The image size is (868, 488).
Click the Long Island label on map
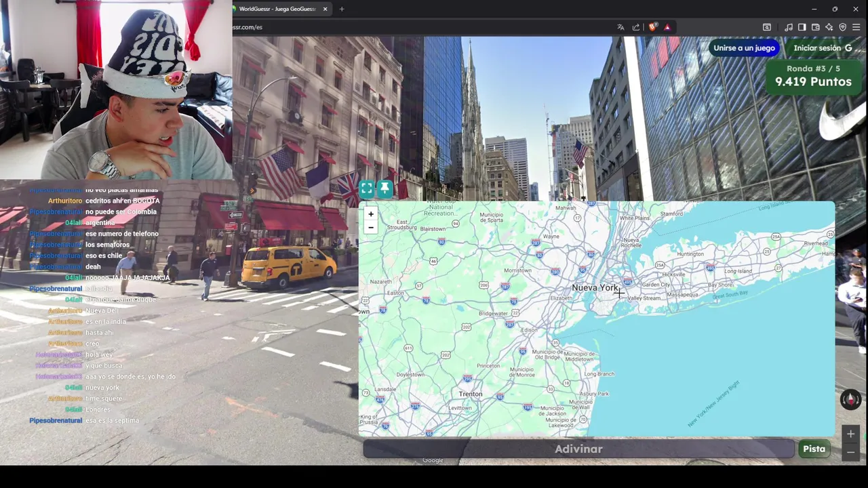[x=738, y=271]
